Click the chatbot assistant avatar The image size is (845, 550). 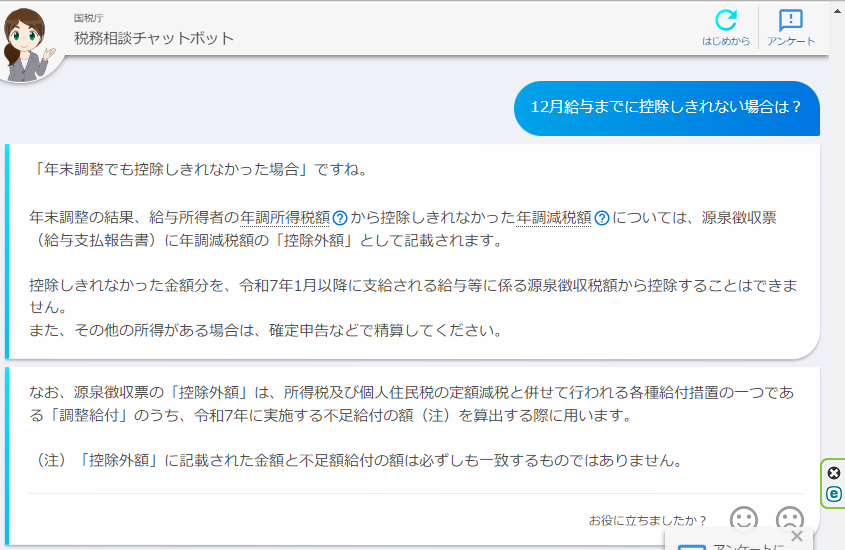tap(27, 45)
